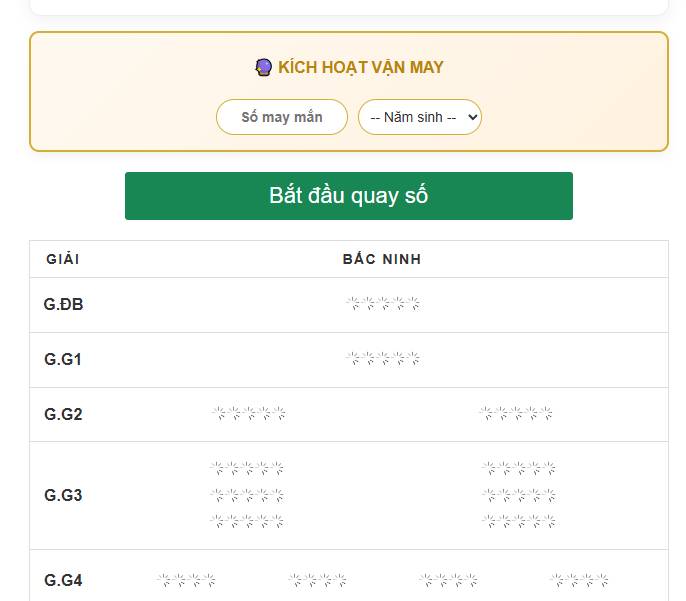Open the Năm sinh dropdown
Image resolution: width=686 pixels, height=601 pixels.
420,117
